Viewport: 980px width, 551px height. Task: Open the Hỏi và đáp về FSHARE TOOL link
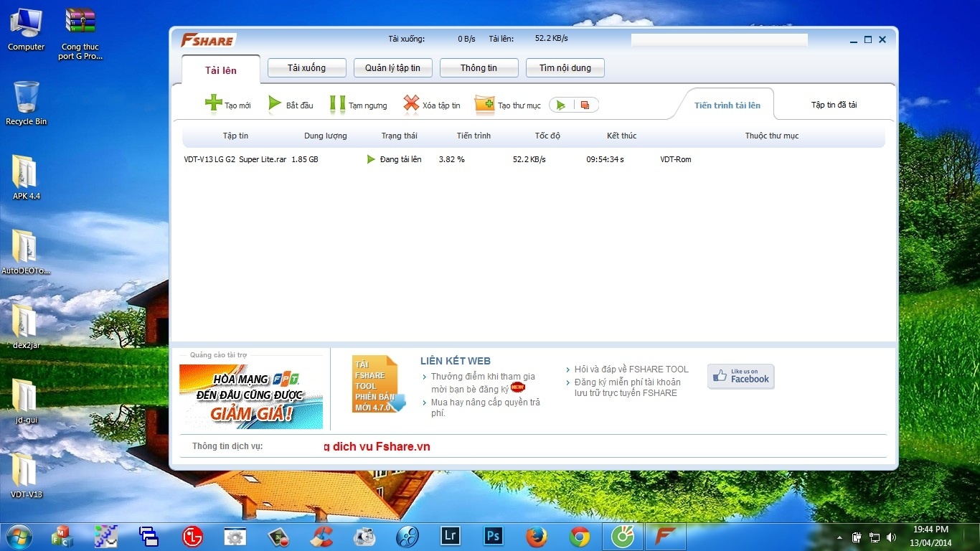(x=631, y=369)
